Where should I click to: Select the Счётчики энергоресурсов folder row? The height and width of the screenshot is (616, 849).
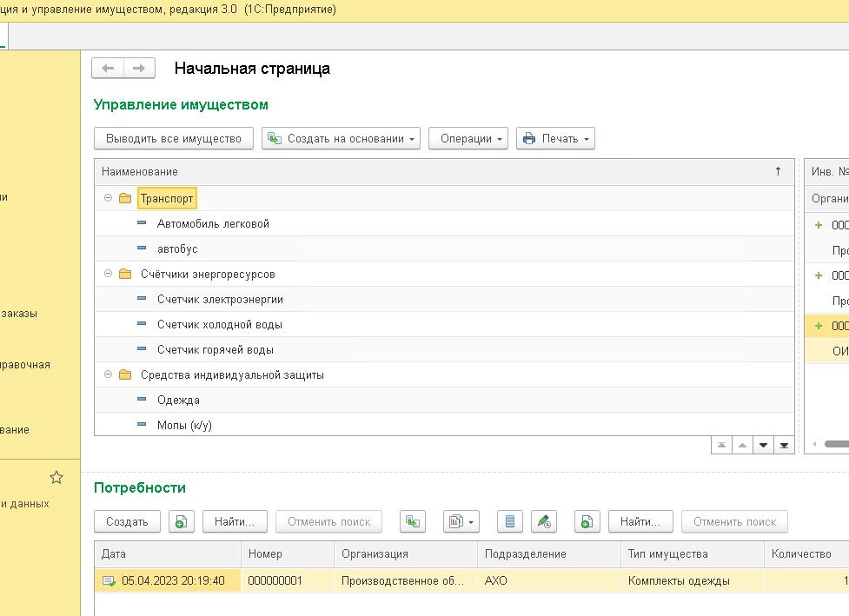(444, 274)
